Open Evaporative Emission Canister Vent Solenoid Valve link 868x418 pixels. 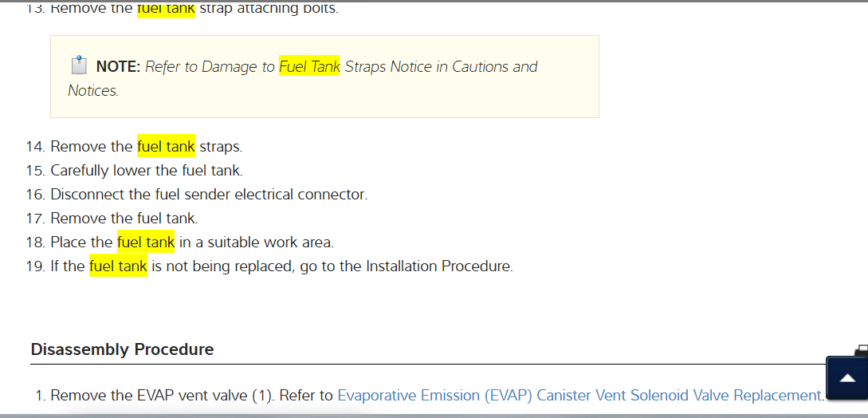[x=579, y=395]
